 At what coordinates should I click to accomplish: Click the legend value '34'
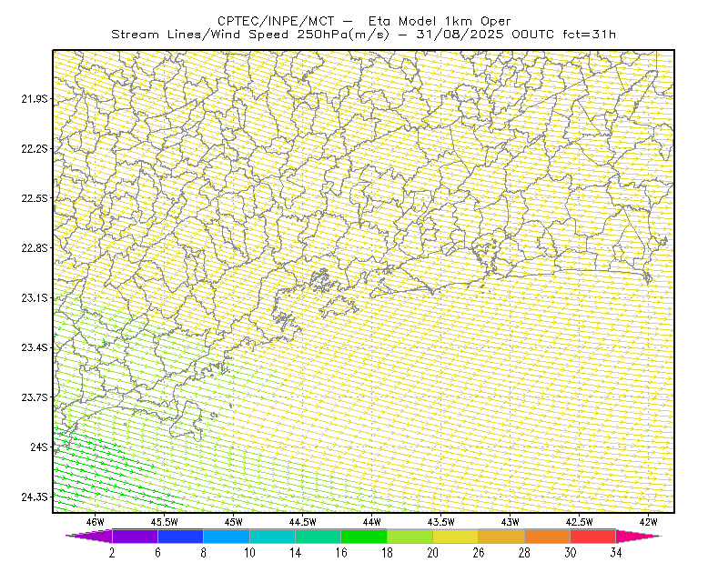616,553
